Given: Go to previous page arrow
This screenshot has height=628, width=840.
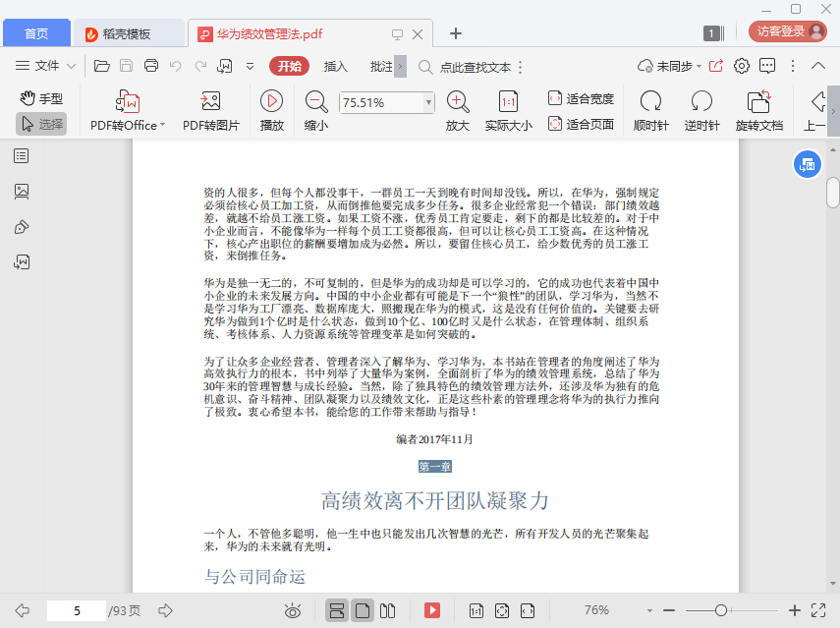Looking at the screenshot, I should point(22,610).
